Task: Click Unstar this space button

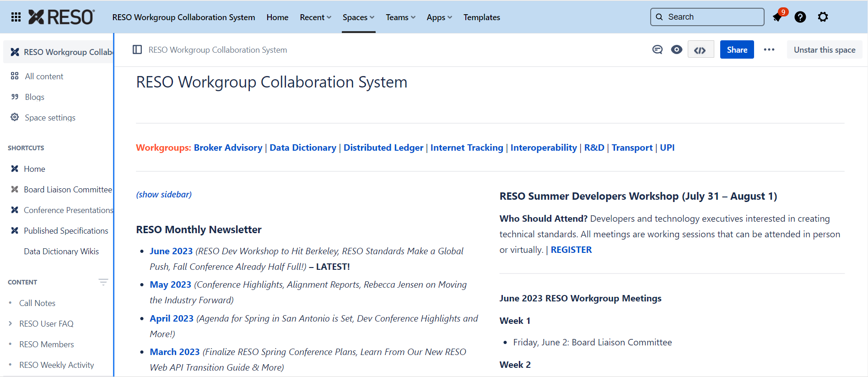Action: coord(824,49)
